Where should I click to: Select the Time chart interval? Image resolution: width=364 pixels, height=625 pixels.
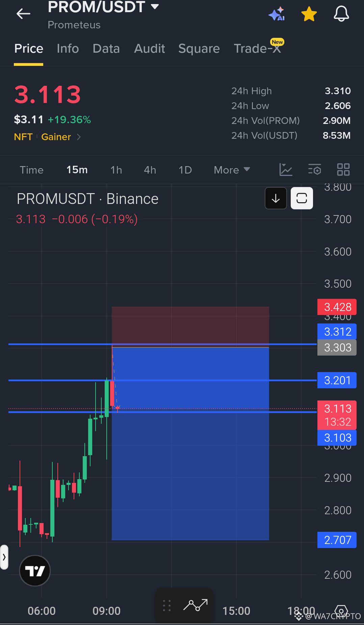point(31,170)
